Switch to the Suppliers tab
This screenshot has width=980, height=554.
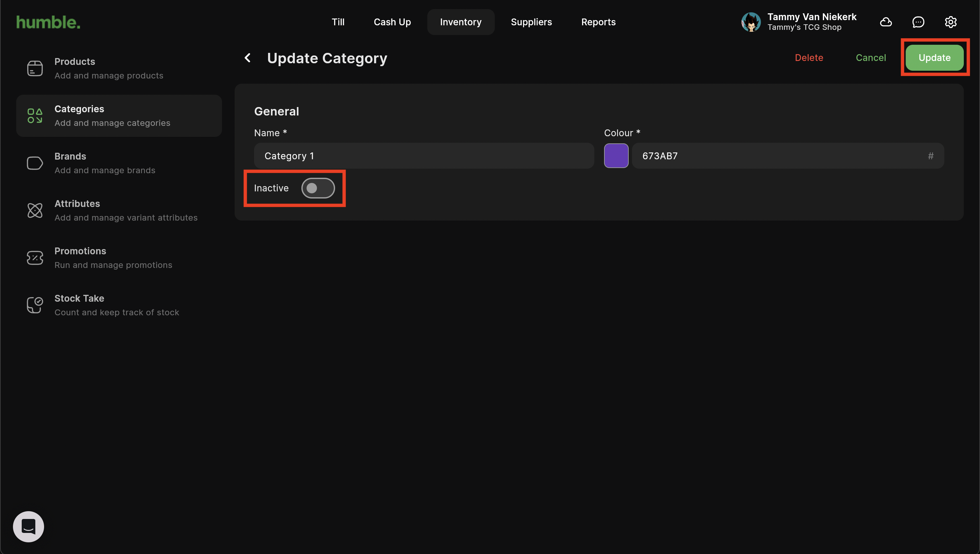coord(531,22)
